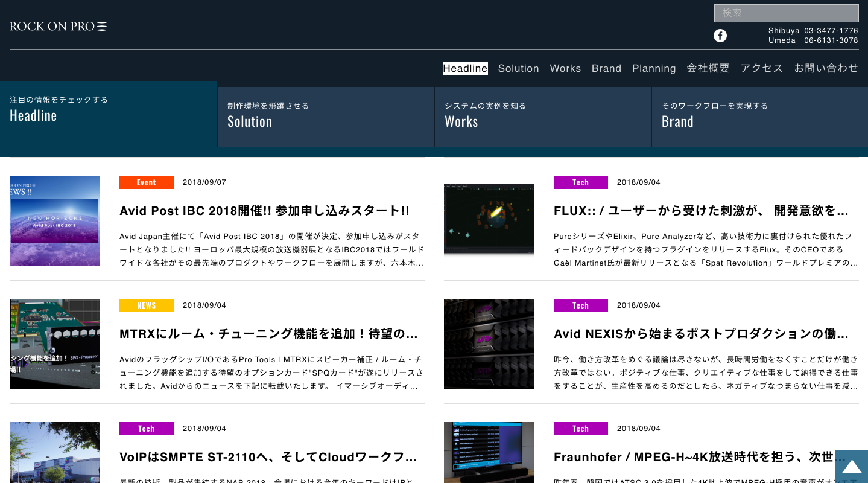868x483 pixels.
Task: Open the お問い合わせ menu item
Action: click(826, 68)
